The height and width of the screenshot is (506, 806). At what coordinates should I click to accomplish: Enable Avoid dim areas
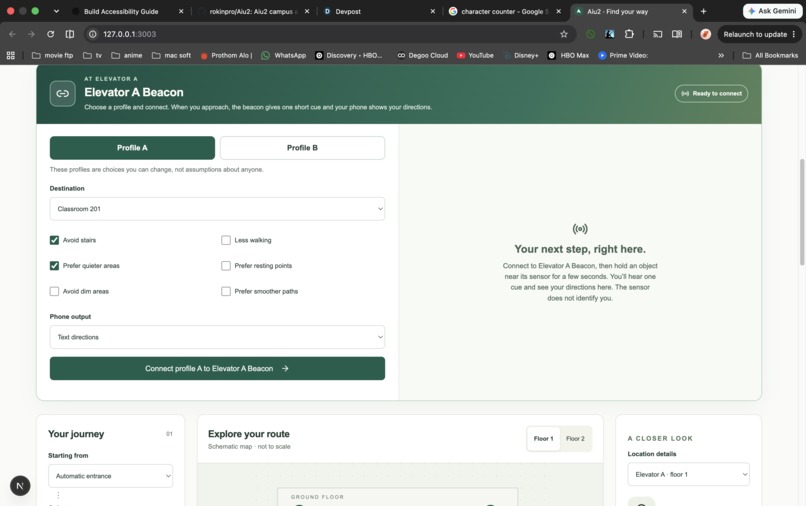click(54, 292)
